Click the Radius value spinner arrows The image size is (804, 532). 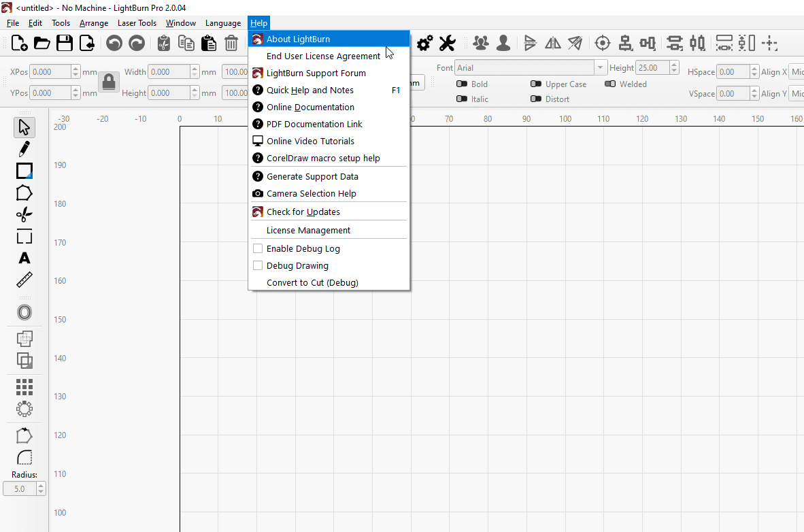point(41,489)
